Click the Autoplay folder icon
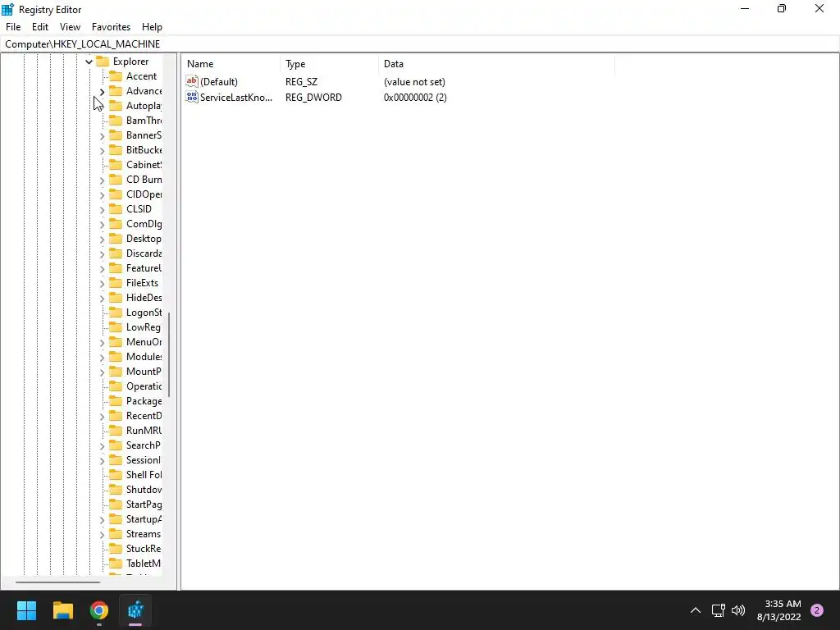 [x=116, y=106]
